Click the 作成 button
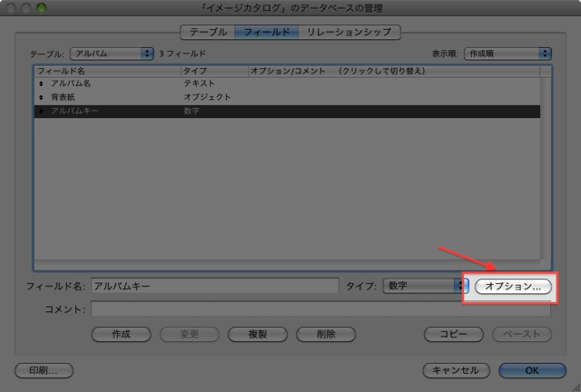The image size is (581, 392). click(121, 334)
